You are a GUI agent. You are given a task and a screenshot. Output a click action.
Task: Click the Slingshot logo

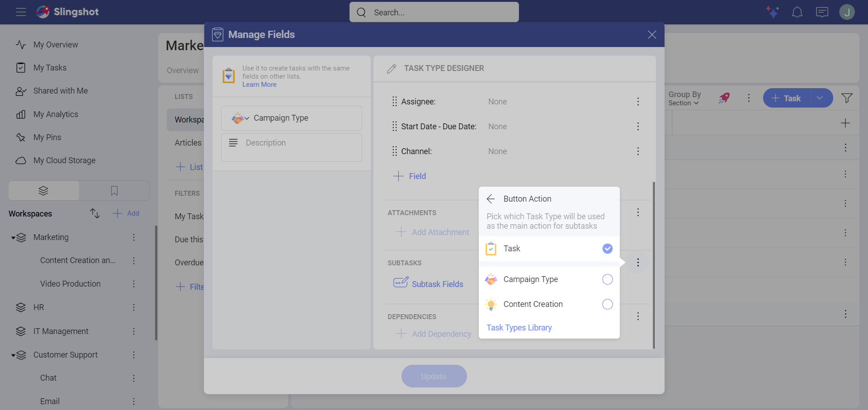tap(68, 12)
